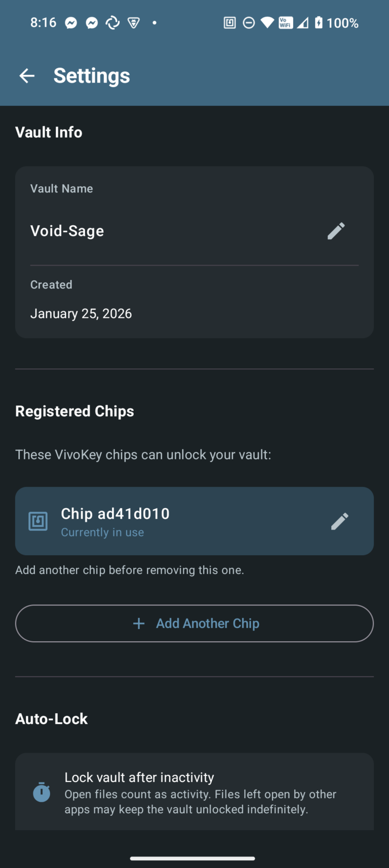Viewport: 389px width, 868px height.
Task: Tap the Registered Chips section heading
Action: pos(74,411)
